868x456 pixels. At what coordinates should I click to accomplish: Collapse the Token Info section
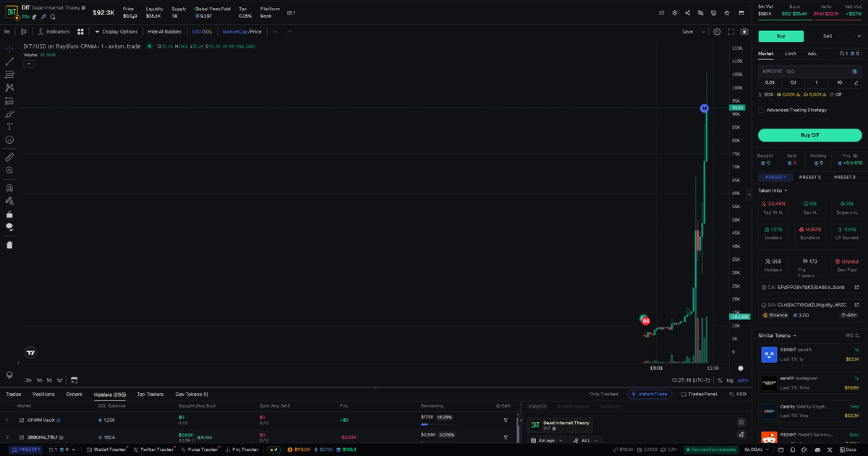coord(773,191)
